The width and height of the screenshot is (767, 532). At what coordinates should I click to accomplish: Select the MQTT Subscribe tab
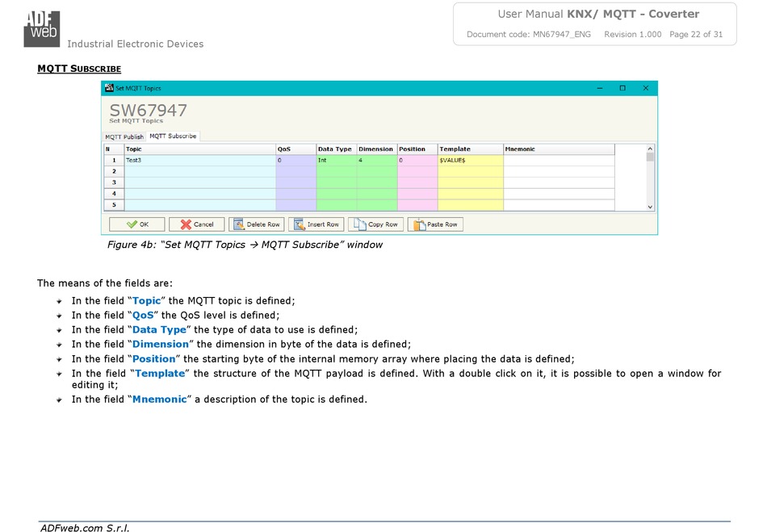pyautogui.click(x=173, y=136)
